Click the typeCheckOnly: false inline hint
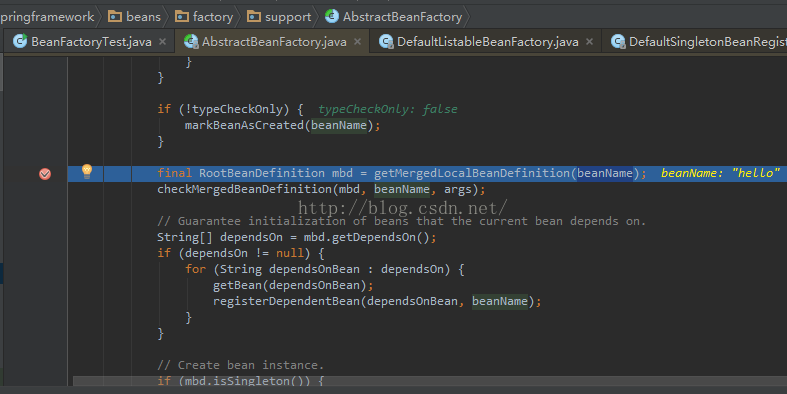The width and height of the screenshot is (787, 394). pyautogui.click(x=387, y=109)
